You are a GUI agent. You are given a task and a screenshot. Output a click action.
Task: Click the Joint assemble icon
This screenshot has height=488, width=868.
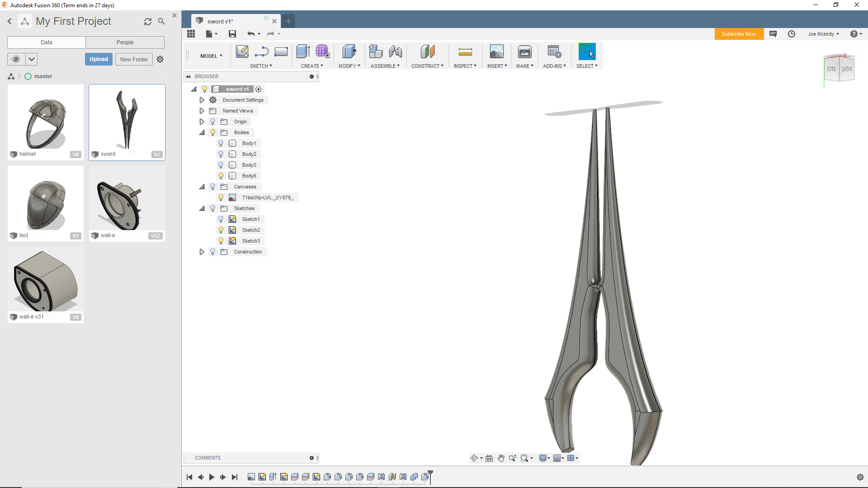[x=395, y=52]
